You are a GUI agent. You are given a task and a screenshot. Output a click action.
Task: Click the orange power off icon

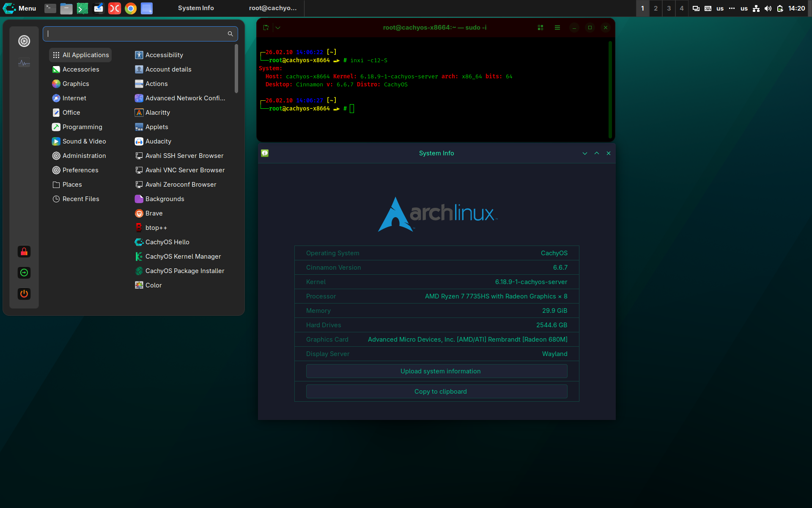(x=24, y=294)
